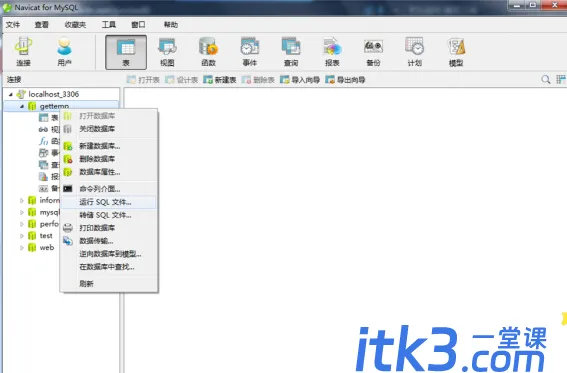Click 打开表 (Open Table) in object toolbar
The image size is (567, 373).
tap(143, 80)
